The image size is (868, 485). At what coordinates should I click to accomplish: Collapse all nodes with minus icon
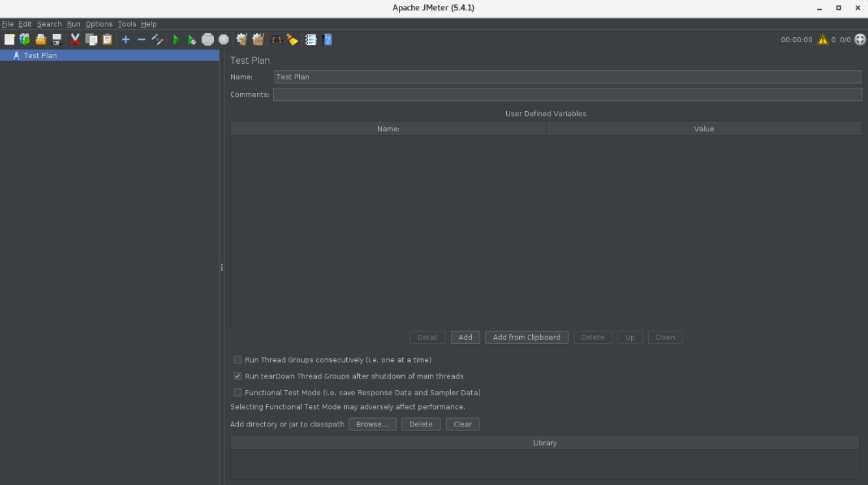click(x=141, y=40)
